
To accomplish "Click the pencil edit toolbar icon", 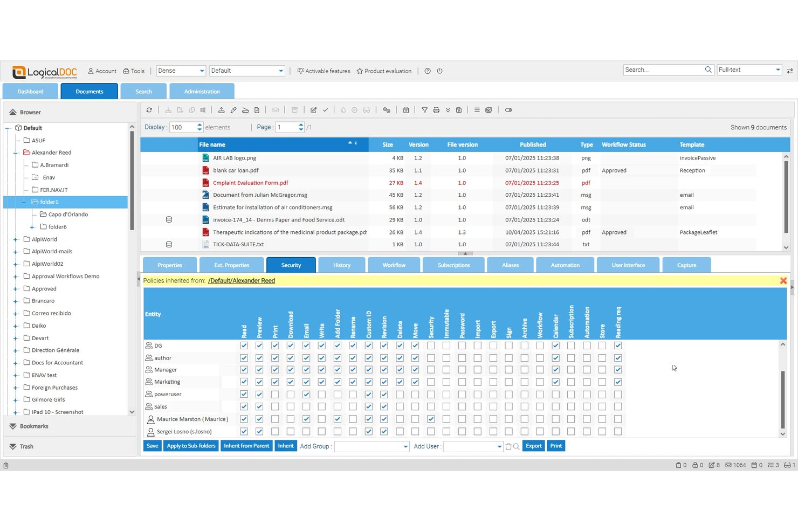I will [233, 110].
